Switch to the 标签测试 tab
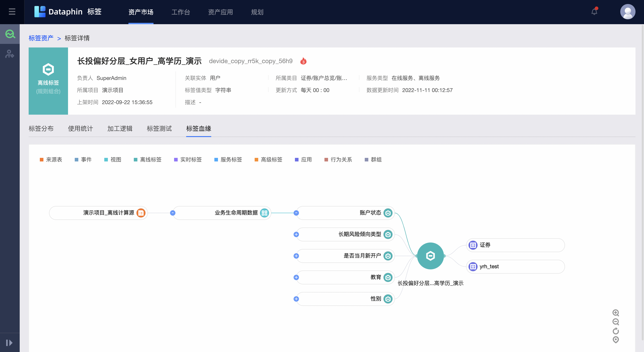The height and width of the screenshot is (352, 644). point(159,128)
